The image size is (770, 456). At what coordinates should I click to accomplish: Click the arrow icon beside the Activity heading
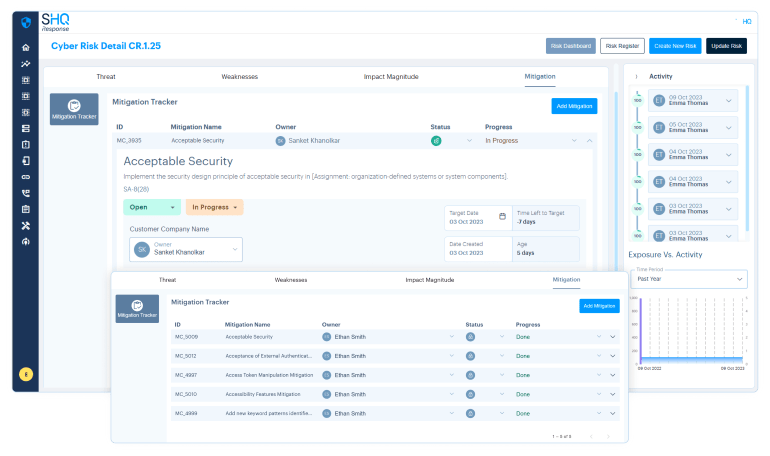[x=637, y=76]
